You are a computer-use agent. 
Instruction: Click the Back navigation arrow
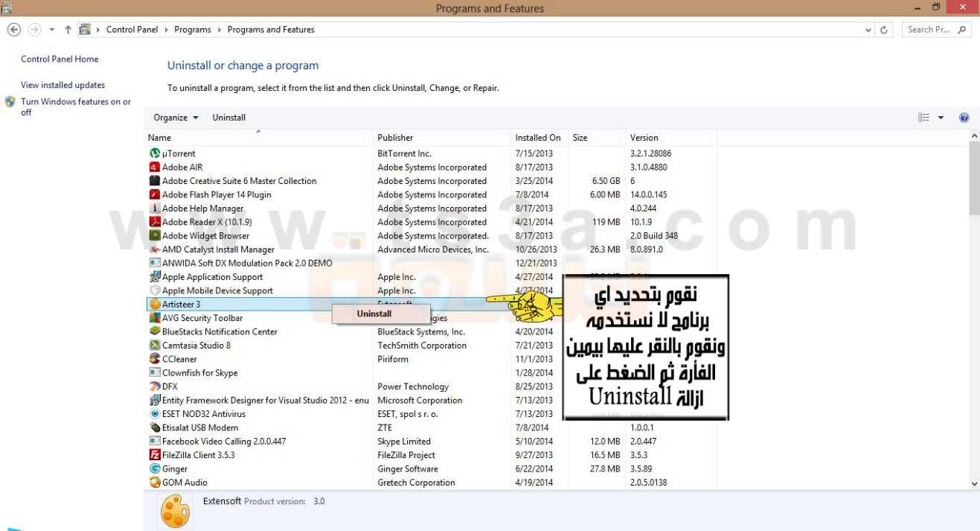point(13,30)
